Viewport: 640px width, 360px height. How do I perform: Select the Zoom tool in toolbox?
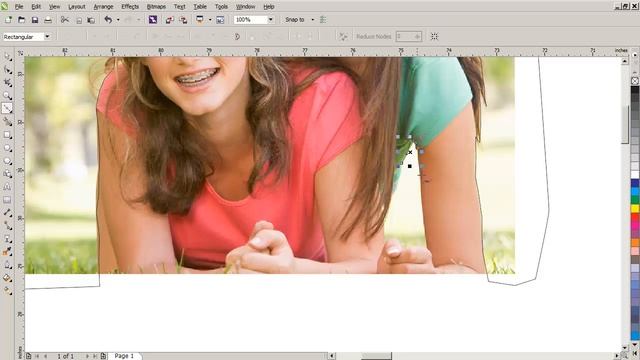[7, 96]
